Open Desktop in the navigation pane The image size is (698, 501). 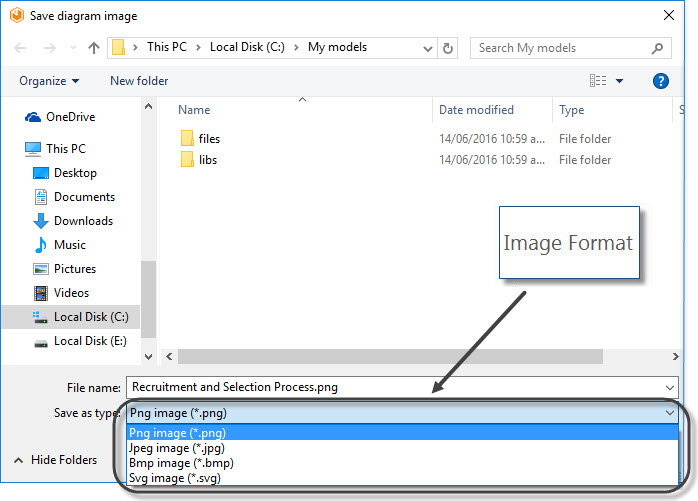click(x=65, y=173)
